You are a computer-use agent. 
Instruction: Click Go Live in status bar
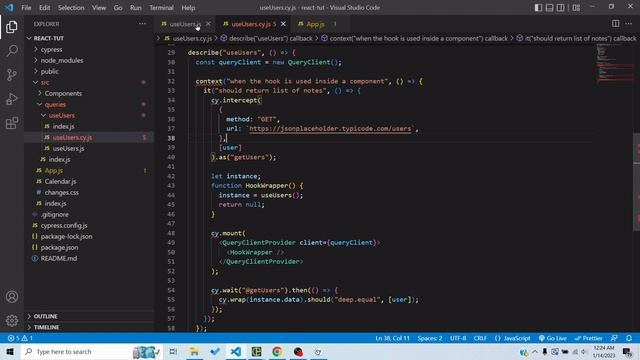(552, 338)
